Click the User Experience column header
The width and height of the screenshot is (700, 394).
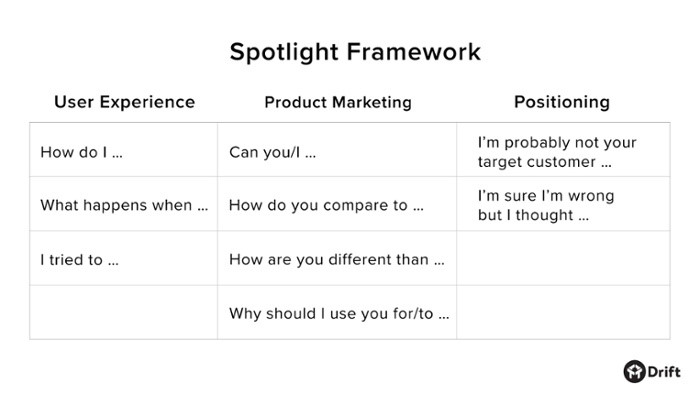click(x=125, y=102)
